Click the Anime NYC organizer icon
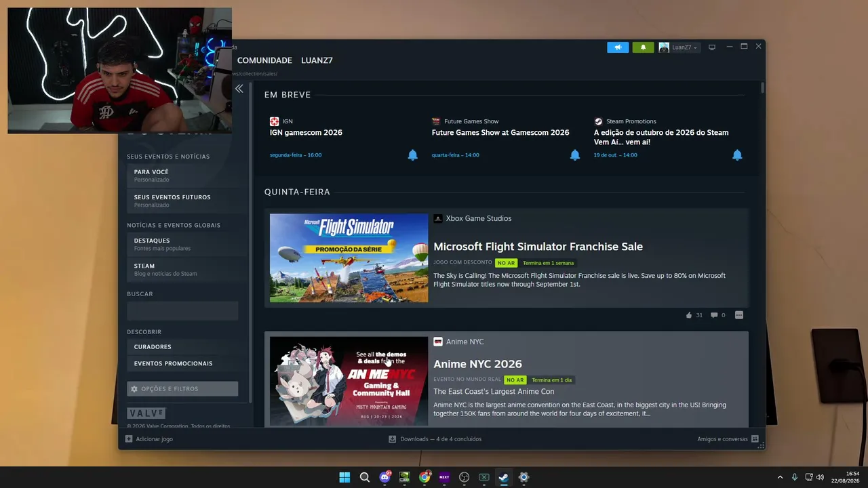868x488 pixels. pyautogui.click(x=438, y=342)
